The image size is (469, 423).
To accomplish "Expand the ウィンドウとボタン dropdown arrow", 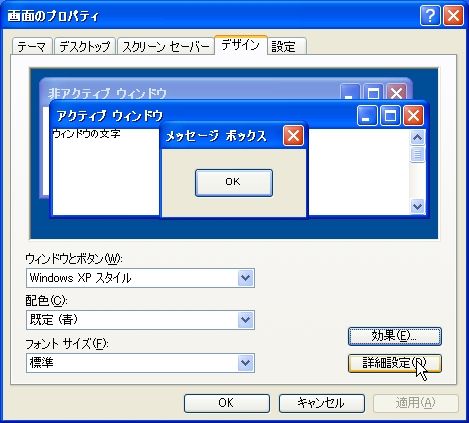I will point(246,278).
